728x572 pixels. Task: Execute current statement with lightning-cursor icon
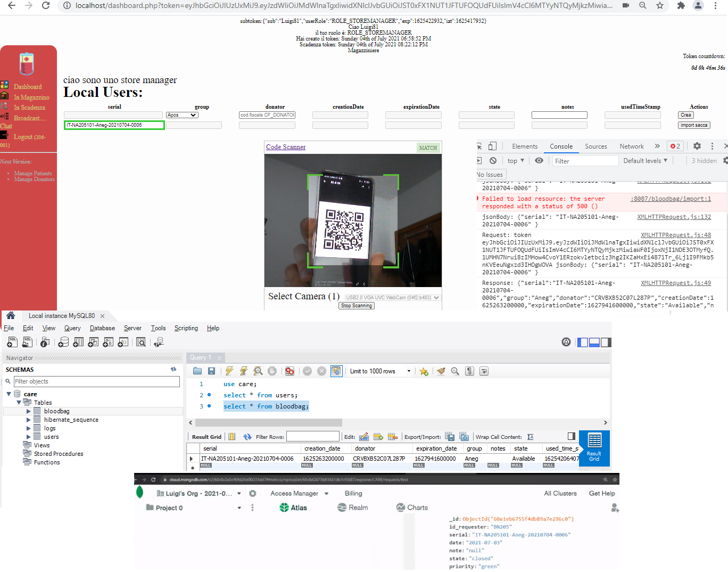[x=244, y=371]
